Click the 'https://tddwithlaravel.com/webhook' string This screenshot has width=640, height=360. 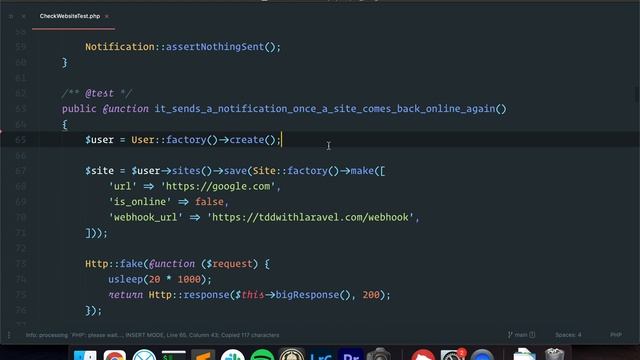point(310,218)
